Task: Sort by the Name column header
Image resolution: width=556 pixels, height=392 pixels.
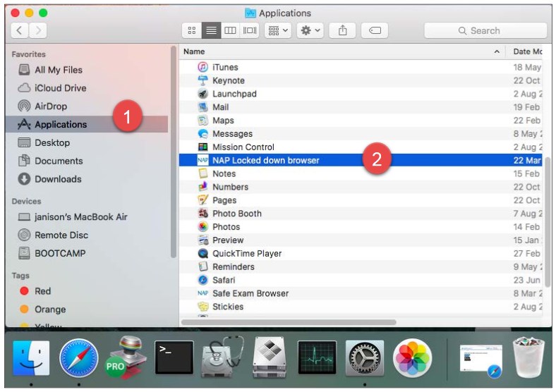Action: point(194,51)
